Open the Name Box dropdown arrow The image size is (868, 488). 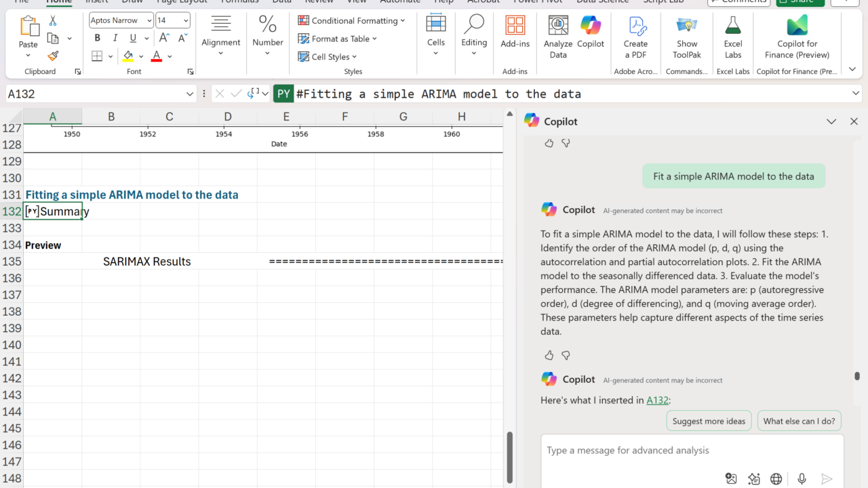(x=190, y=94)
